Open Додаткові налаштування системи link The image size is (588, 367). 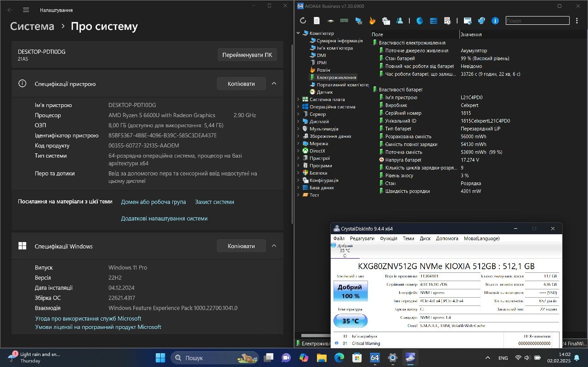[x=164, y=218]
